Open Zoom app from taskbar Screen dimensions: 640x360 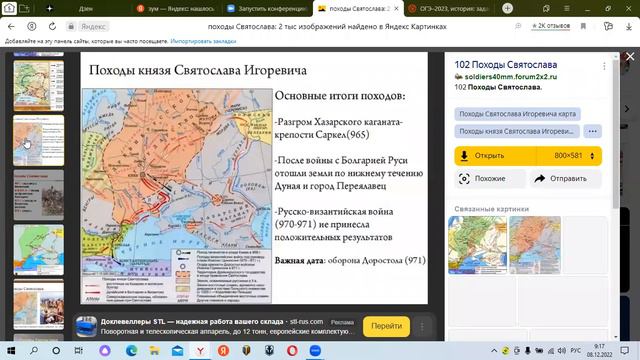click(x=315, y=351)
